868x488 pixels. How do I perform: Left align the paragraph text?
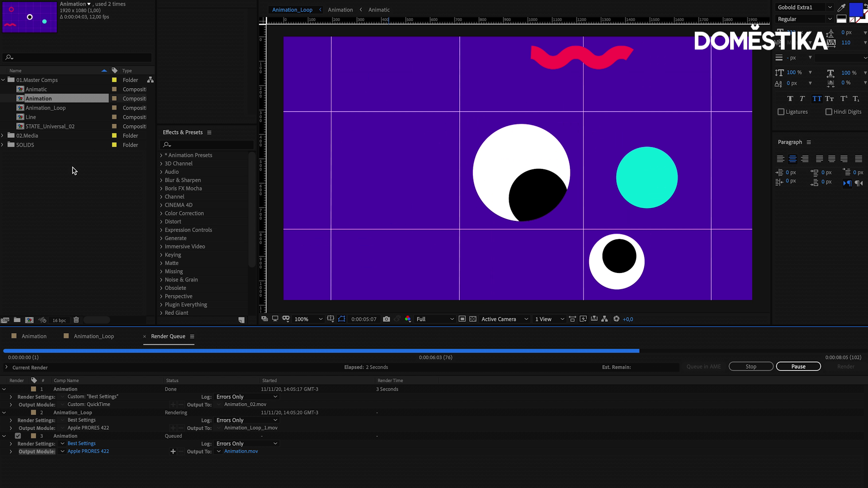point(780,159)
